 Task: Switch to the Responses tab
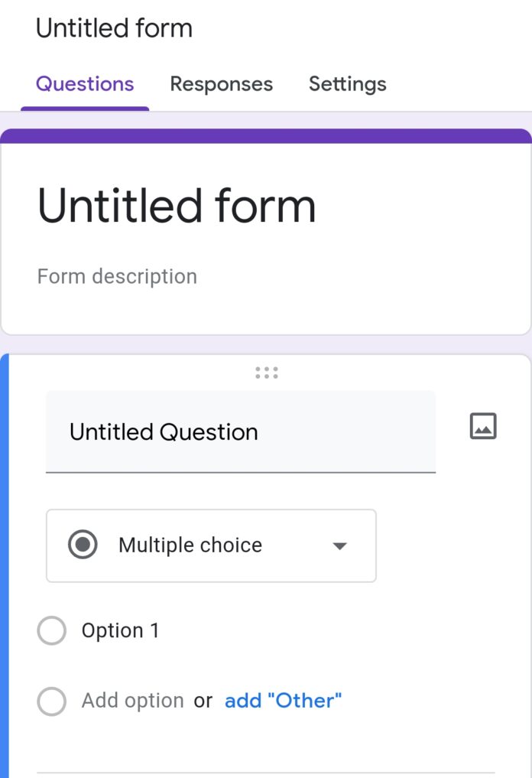221,84
